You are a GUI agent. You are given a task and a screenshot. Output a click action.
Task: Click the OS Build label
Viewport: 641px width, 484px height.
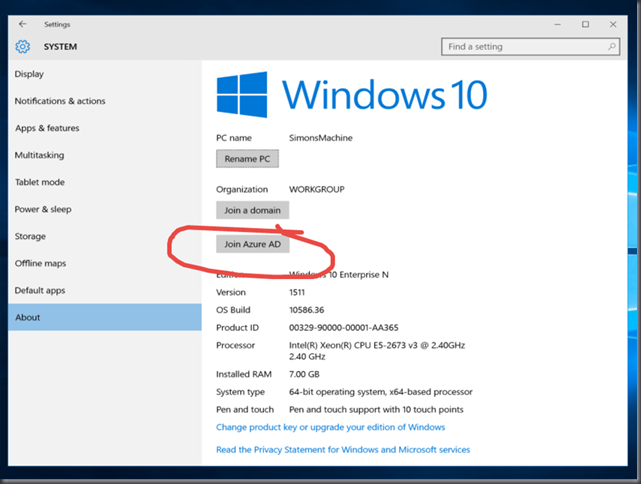pyautogui.click(x=233, y=310)
